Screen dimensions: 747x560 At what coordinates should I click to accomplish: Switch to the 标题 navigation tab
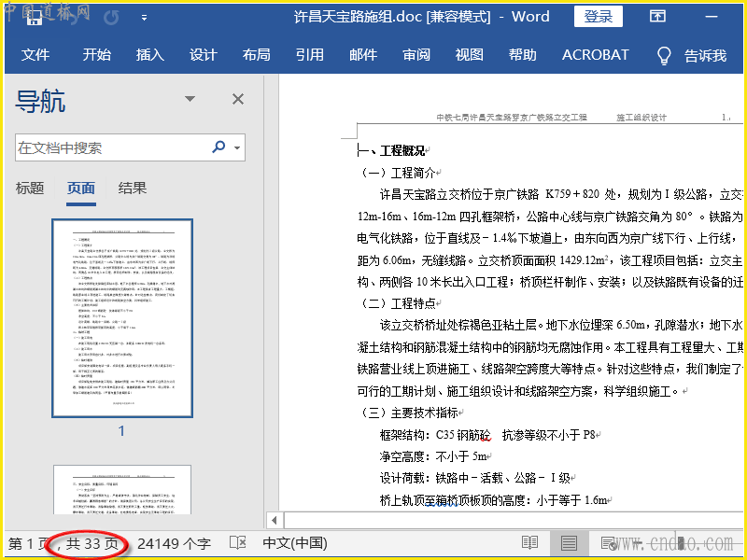(x=30, y=189)
